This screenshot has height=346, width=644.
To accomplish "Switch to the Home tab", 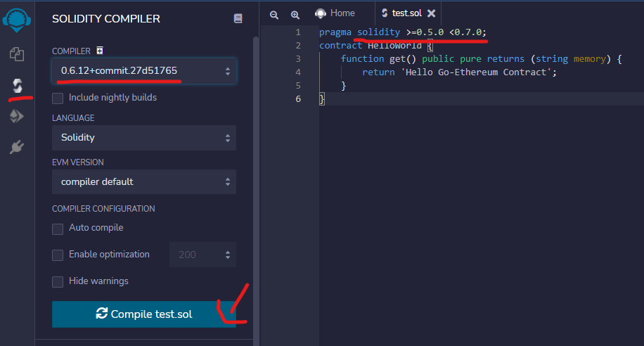I will click(x=335, y=13).
